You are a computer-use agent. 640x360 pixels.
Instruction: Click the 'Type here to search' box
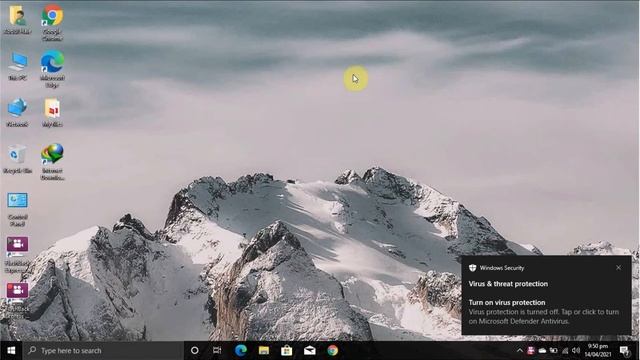coord(103,350)
